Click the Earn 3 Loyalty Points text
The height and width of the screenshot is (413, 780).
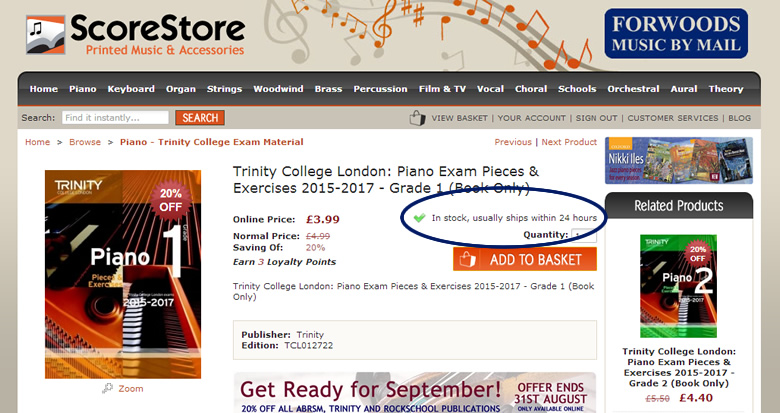[x=285, y=262]
